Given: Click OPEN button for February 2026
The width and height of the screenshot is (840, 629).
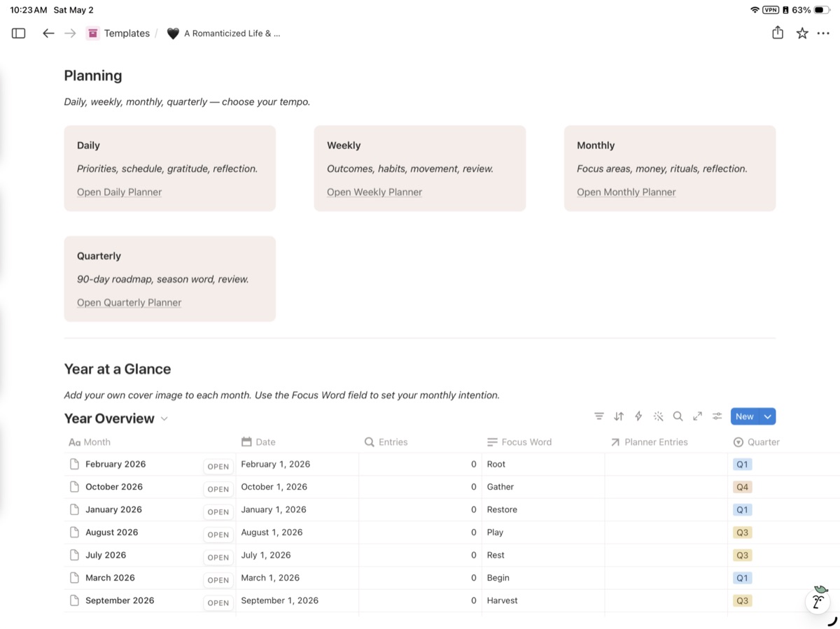Looking at the screenshot, I should 218,467.
